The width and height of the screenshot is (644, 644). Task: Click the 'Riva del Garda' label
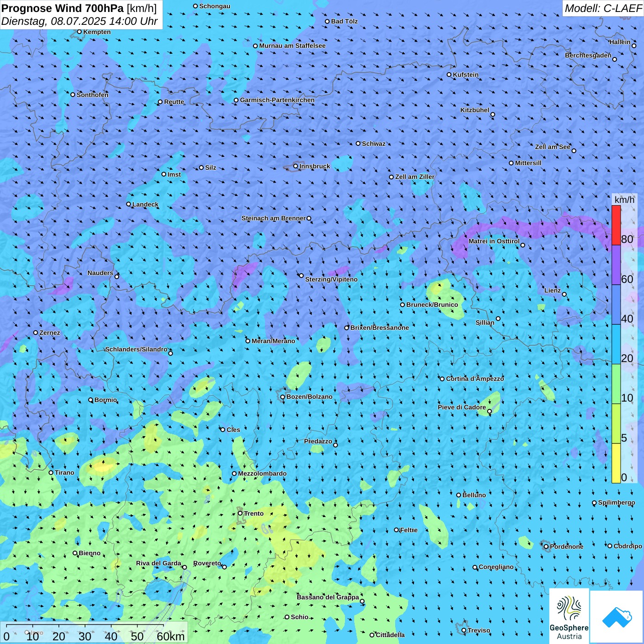159,563
